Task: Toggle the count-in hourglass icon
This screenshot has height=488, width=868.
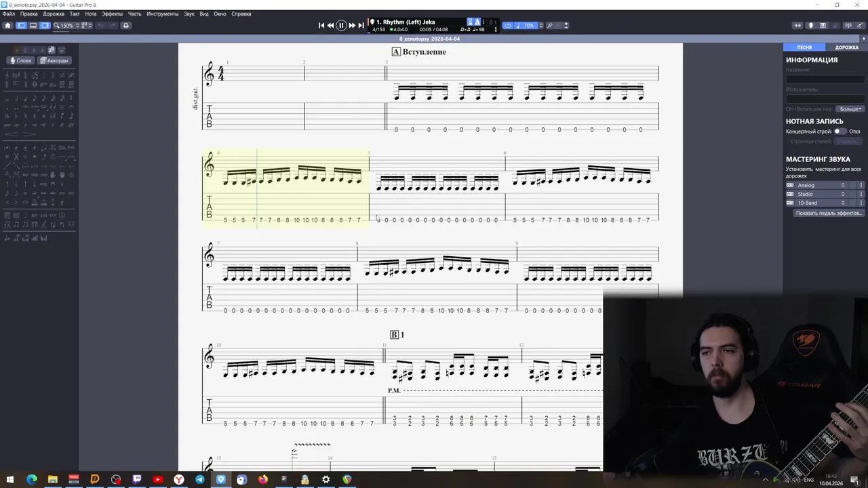Action: [x=471, y=22]
